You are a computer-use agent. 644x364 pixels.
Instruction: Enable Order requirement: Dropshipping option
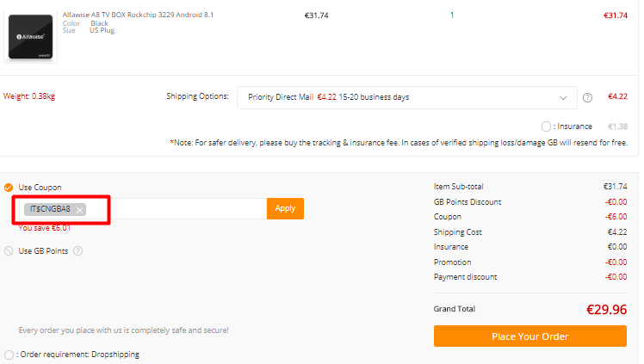click(x=9, y=355)
